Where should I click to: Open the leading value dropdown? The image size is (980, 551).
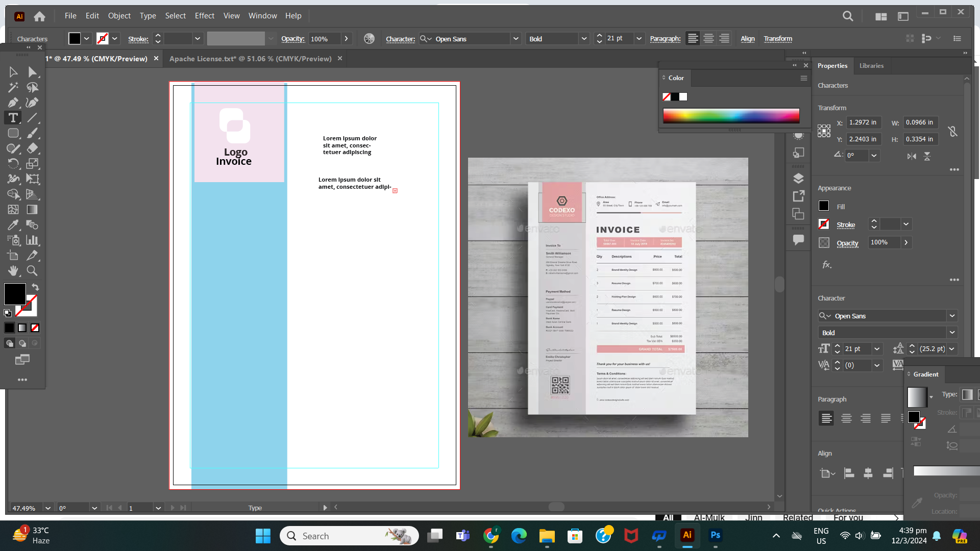951,349
